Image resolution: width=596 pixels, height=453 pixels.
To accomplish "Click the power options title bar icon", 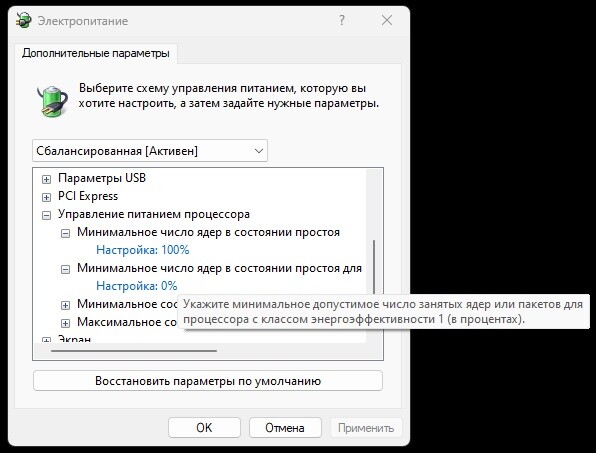I will 24,20.
